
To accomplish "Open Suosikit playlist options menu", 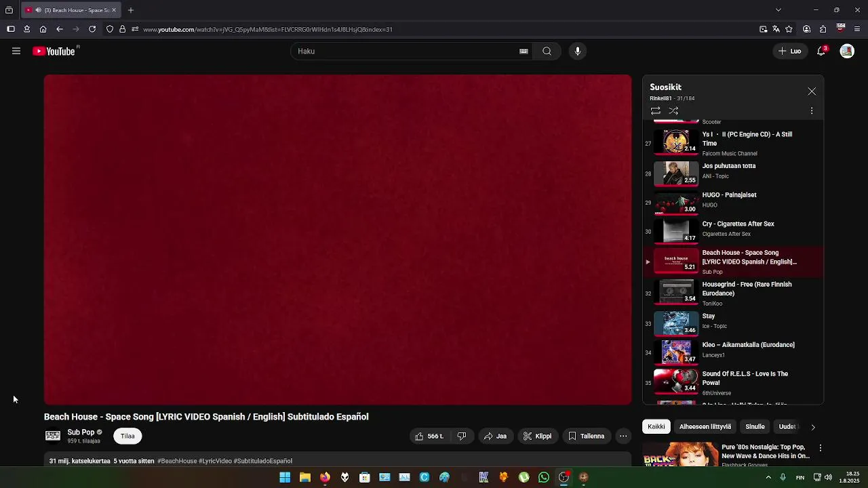I will click(x=812, y=110).
